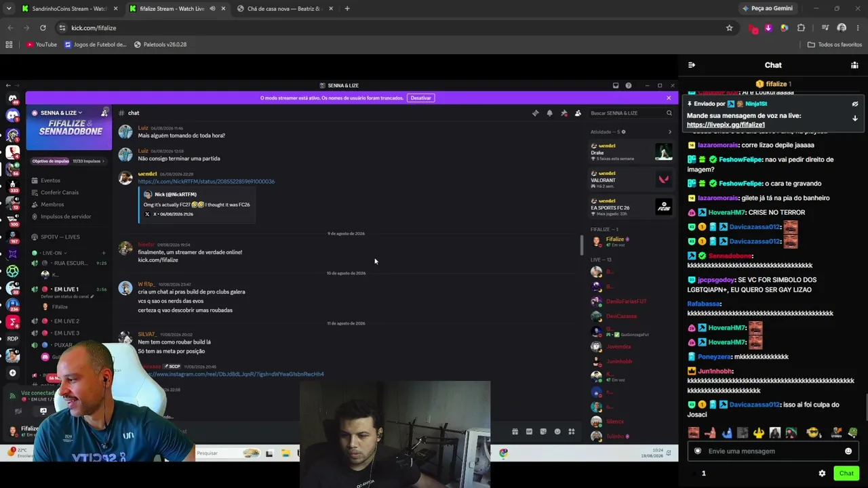Show pinned messages in Discord channel

pos(564,113)
